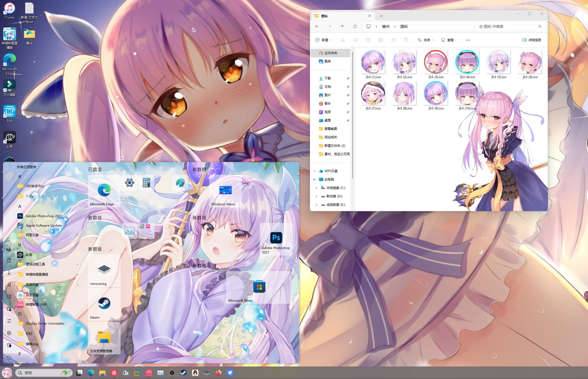This screenshot has width=588, height=379.
Task: Click the 在 图标 中搜索 search box
Action: coord(509,26)
